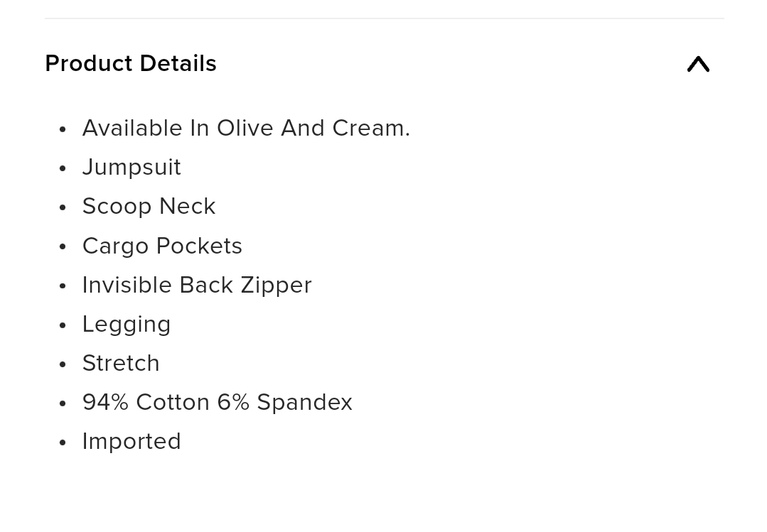Click the Invisible Back Zipper text
The width and height of the screenshot is (767, 532).
click(x=197, y=285)
